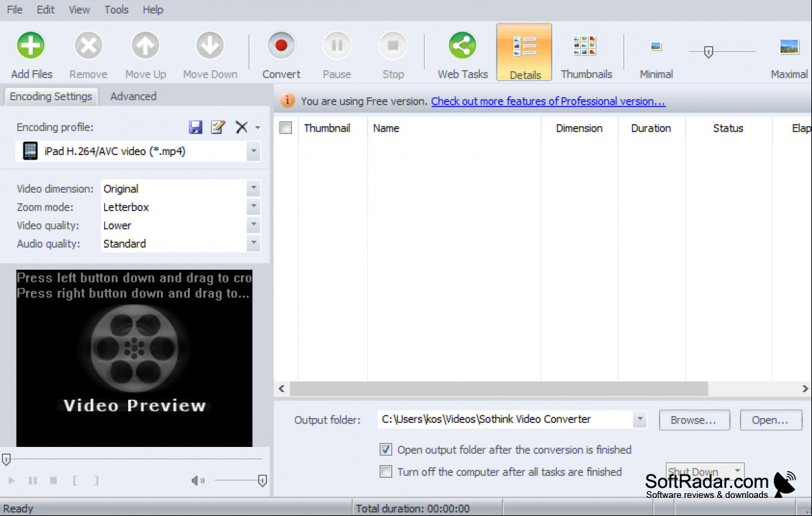The width and height of the screenshot is (812, 516).
Task: Set trim start with left bracket
Action: coord(74,480)
